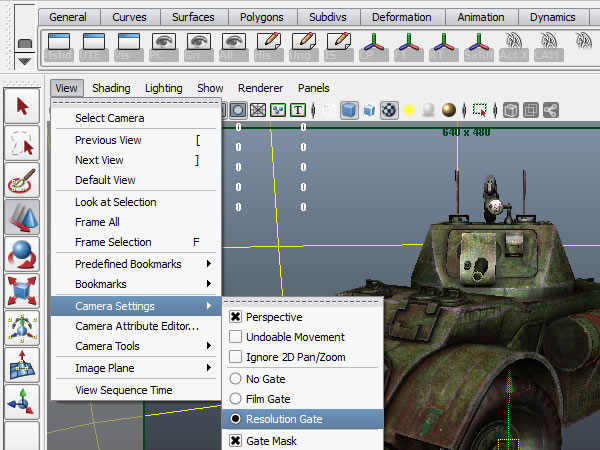Click the Hshd shelf icon
600x450 pixels.
click(x=59, y=47)
